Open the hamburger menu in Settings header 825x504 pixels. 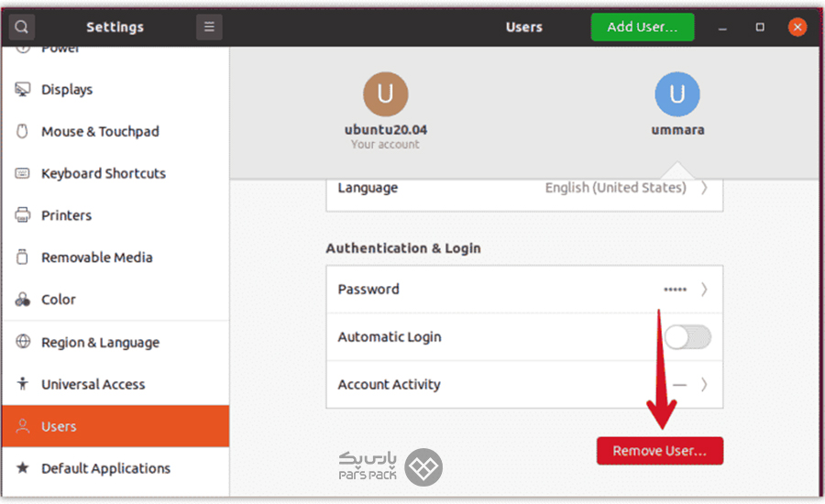point(209,27)
